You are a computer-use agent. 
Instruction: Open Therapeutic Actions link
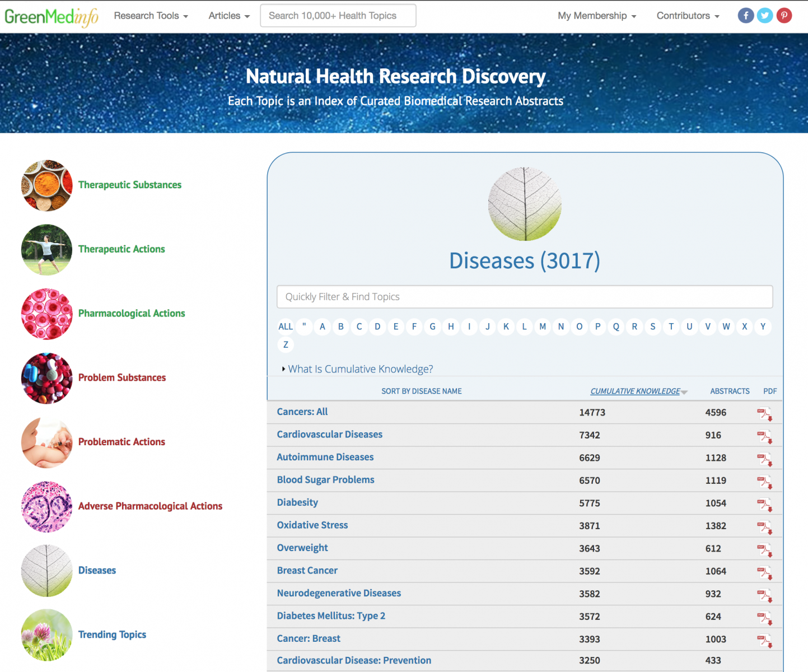122,249
